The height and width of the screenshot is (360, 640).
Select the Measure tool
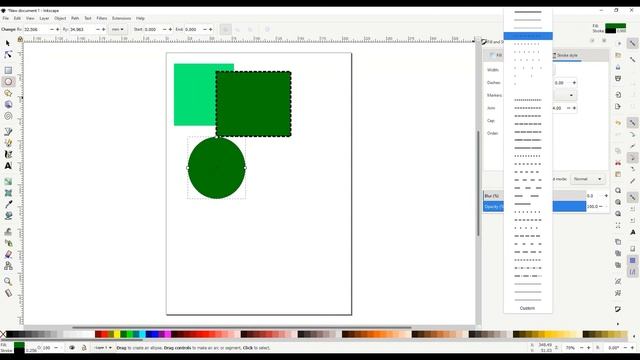point(8,293)
